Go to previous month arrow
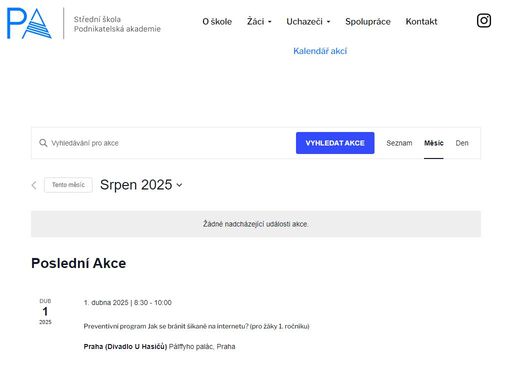Image resolution: width=512 pixels, height=384 pixels. click(34, 185)
